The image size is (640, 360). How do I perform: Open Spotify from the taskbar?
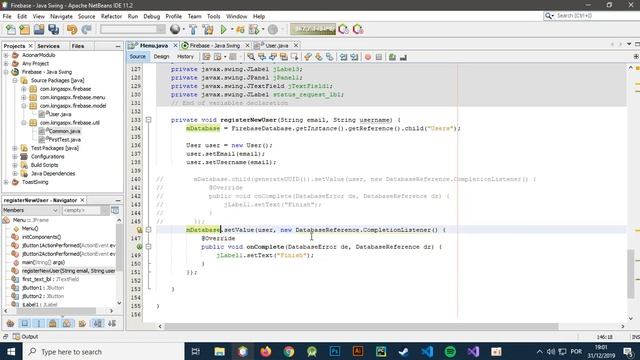[x=450, y=351]
